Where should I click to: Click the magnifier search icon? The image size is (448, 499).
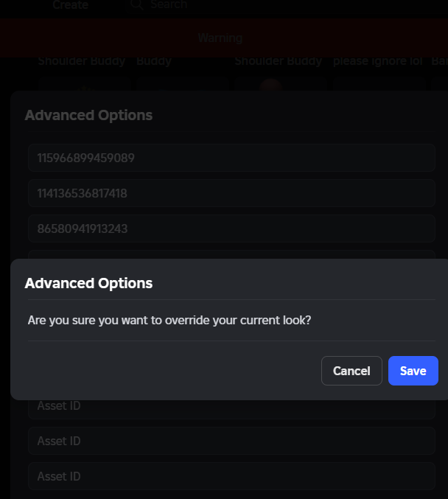tap(137, 4)
